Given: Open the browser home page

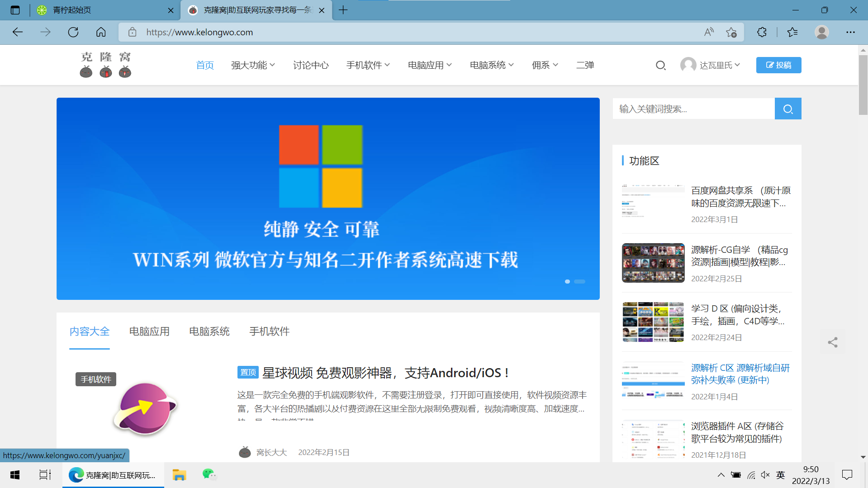Looking at the screenshot, I should (101, 32).
